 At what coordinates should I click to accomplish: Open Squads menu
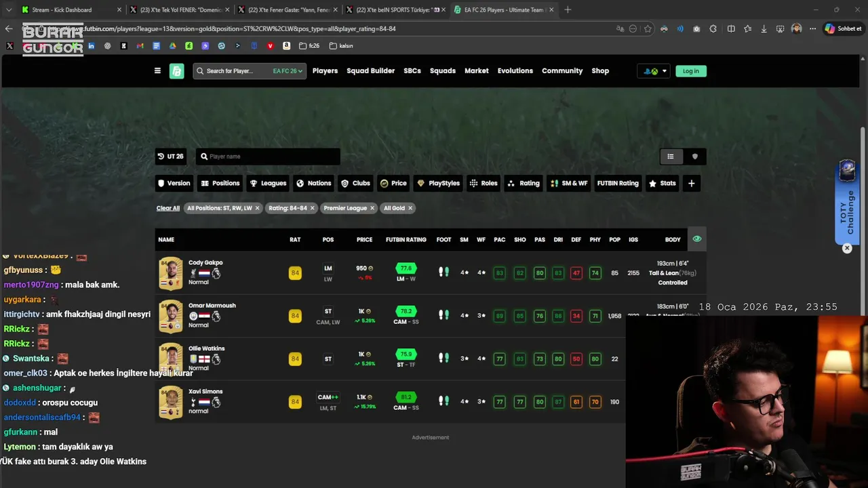pyautogui.click(x=443, y=70)
